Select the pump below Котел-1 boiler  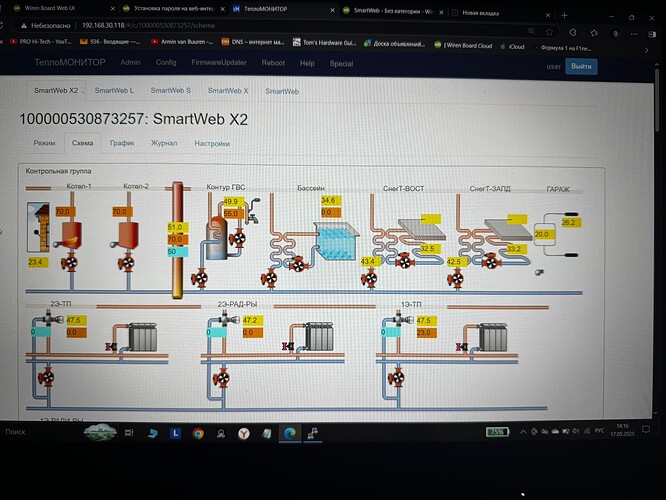click(x=69, y=263)
